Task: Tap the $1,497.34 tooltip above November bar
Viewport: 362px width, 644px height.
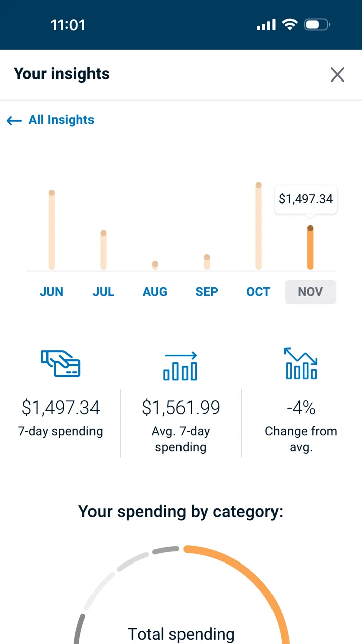Action: 306,199
